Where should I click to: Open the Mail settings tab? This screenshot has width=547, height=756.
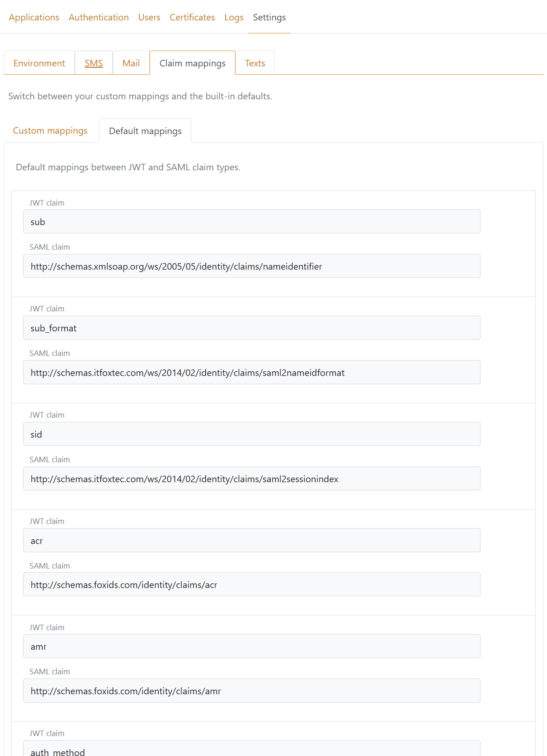pos(131,63)
